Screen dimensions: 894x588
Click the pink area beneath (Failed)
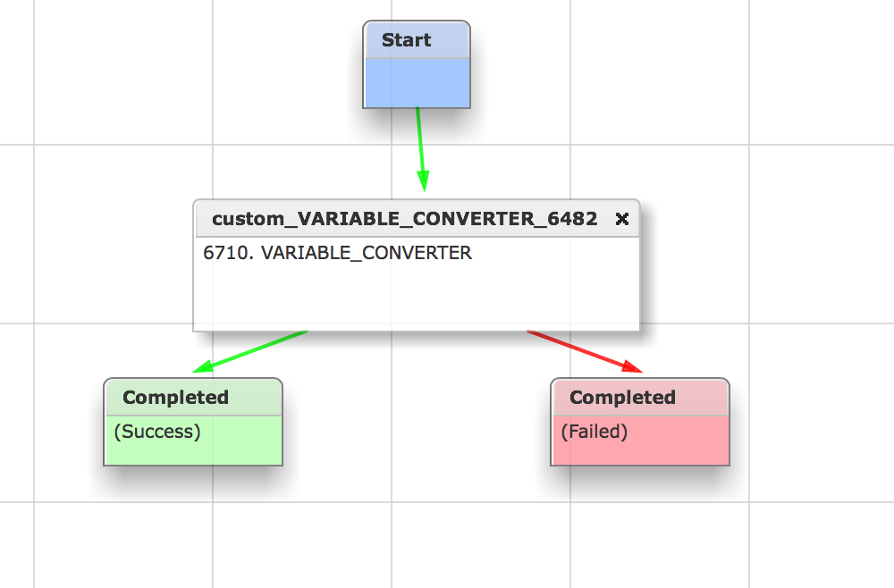(640, 454)
